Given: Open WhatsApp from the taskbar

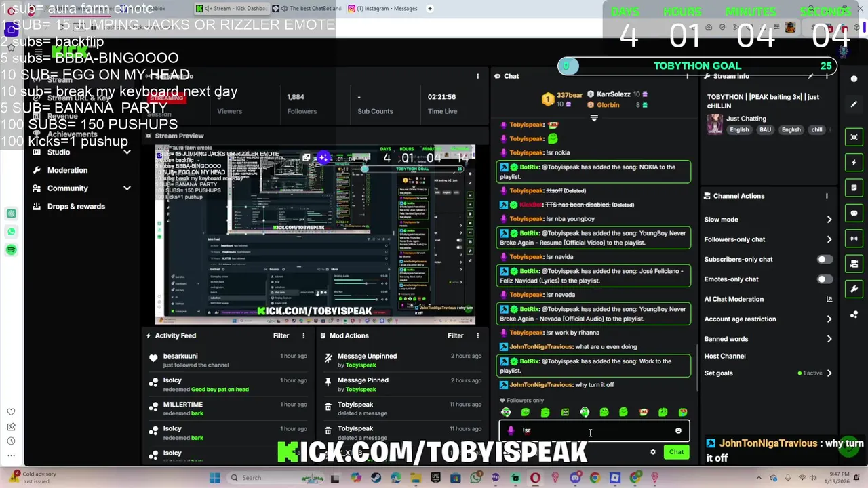Looking at the screenshot, I should [475, 478].
